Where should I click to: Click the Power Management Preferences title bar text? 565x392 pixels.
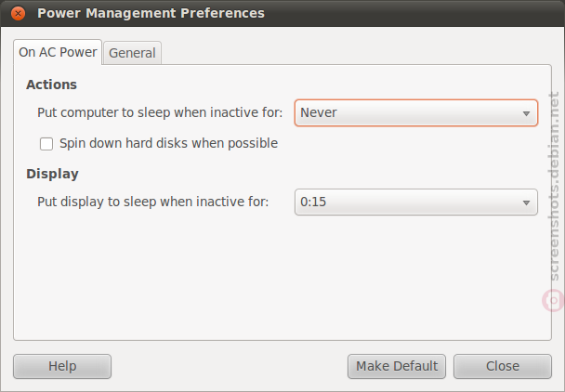[151, 13]
